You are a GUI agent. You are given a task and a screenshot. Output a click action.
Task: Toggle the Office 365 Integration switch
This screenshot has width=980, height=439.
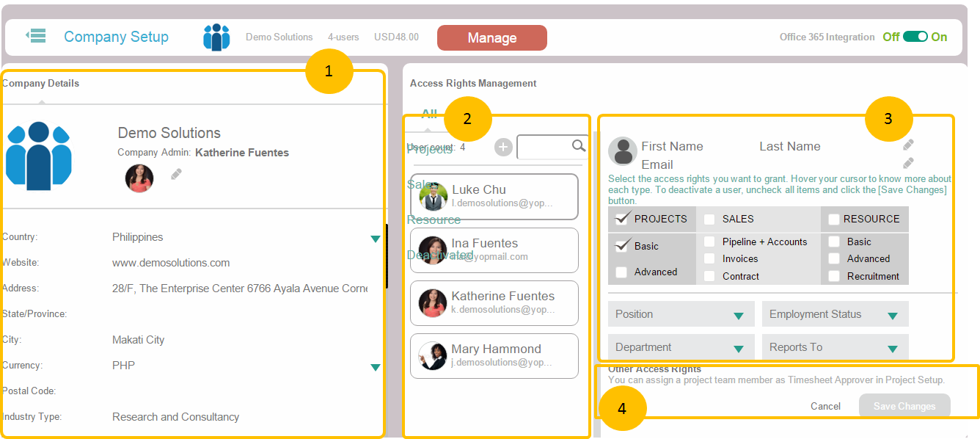click(x=915, y=37)
